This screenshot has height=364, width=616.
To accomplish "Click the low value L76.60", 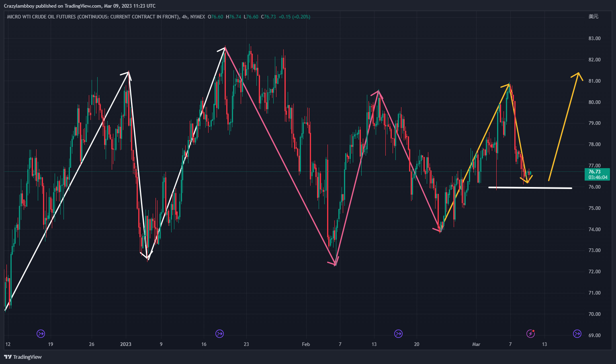I will pos(251,17).
